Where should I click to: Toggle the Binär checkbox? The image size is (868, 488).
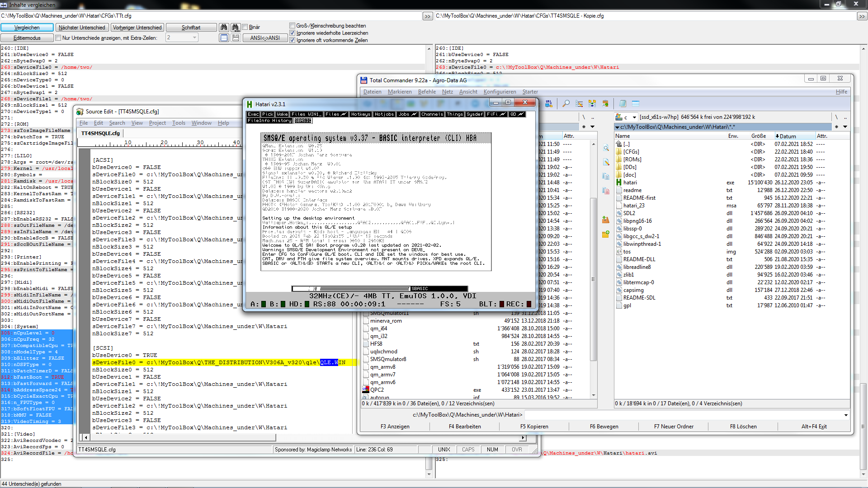tap(245, 27)
